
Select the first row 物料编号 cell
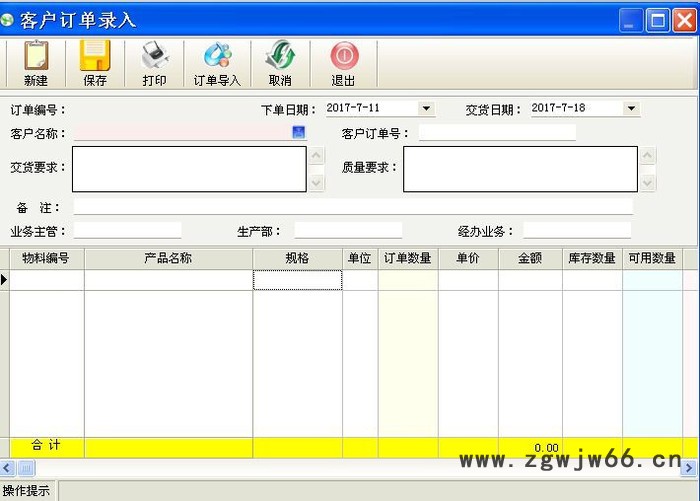(46, 280)
